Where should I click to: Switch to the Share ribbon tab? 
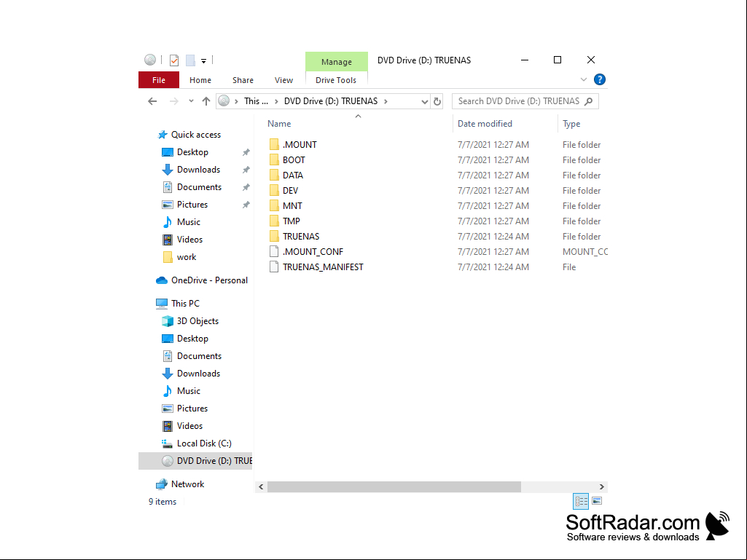point(243,80)
